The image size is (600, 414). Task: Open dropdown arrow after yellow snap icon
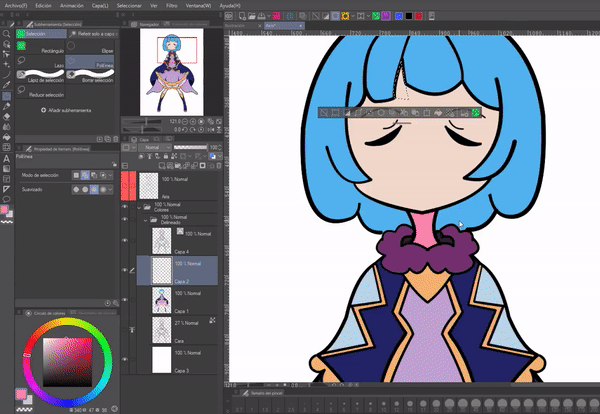coord(353,16)
